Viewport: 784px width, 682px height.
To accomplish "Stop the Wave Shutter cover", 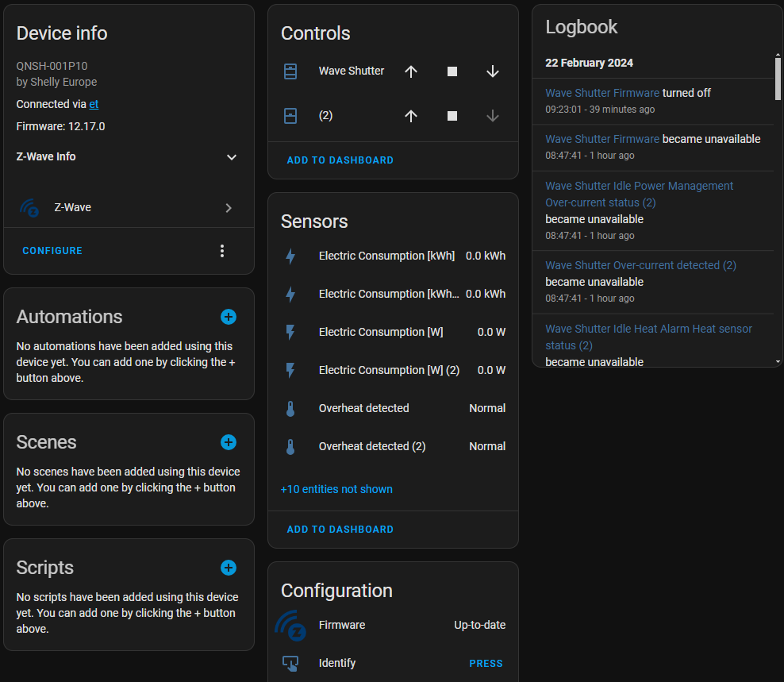I will 452,71.
